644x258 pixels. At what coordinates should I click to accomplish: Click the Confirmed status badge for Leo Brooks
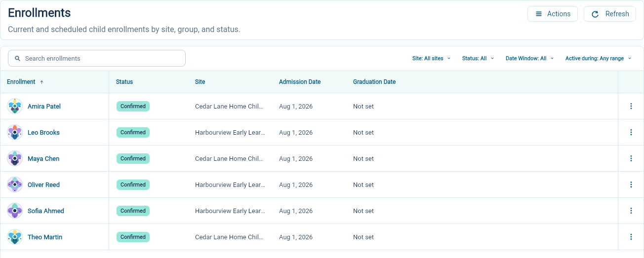(133, 132)
